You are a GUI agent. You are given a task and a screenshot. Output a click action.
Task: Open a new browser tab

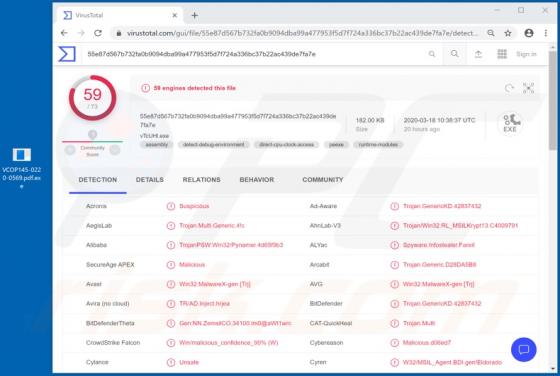[195, 15]
